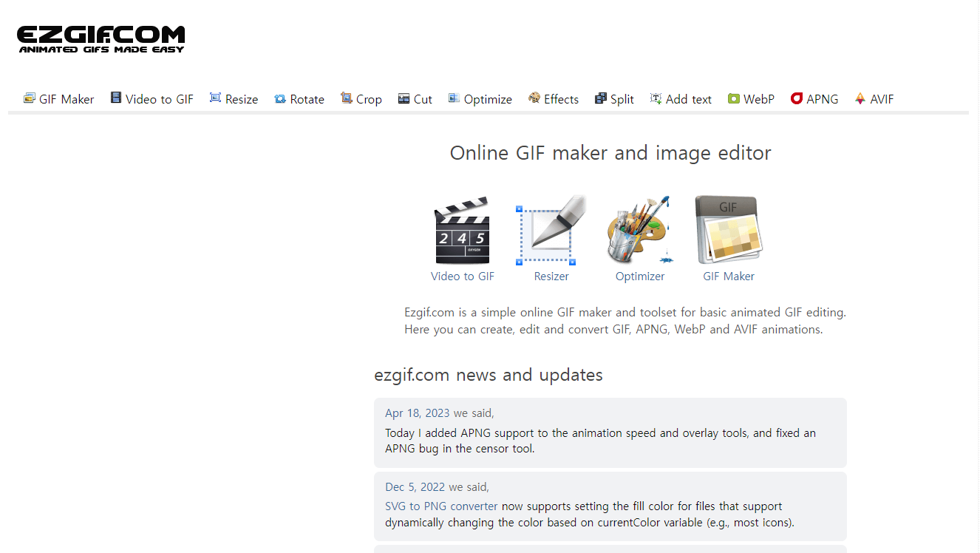
Task: Open Video to GIF in top menu
Action: click(x=160, y=99)
